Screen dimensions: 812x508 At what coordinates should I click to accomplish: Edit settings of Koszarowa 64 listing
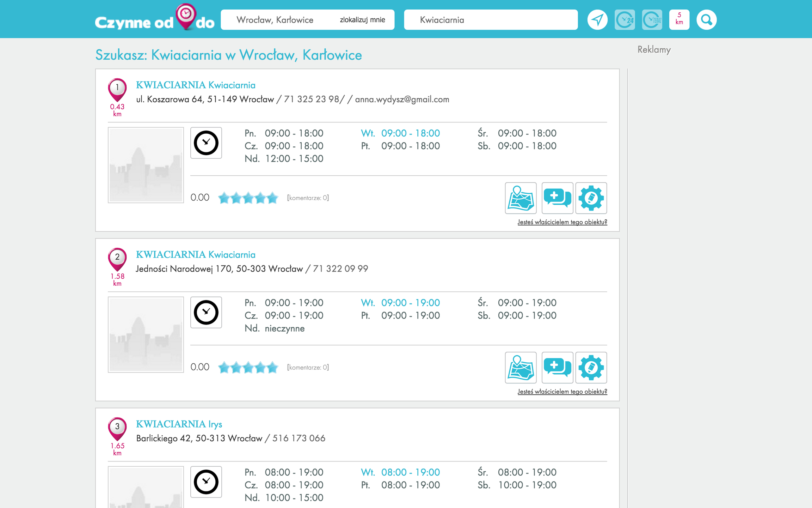click(x=591, y=198)
